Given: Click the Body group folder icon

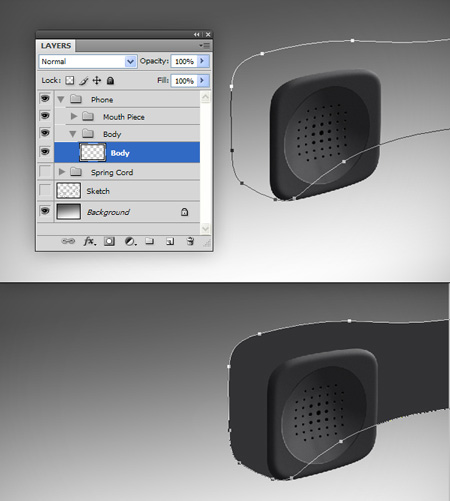Looking at the screenshot, I should tap(88, 134).
